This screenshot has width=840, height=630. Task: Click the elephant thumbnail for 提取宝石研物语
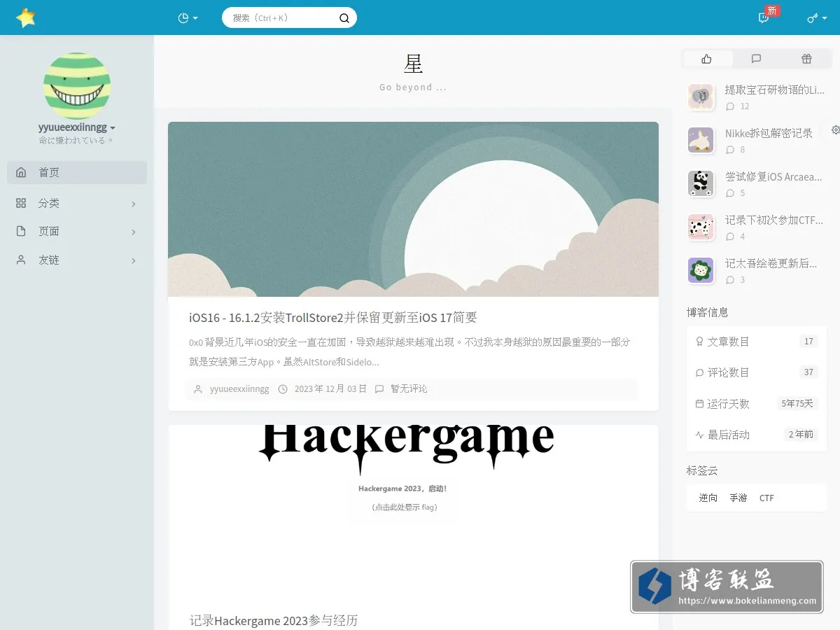tap(701, 97)
